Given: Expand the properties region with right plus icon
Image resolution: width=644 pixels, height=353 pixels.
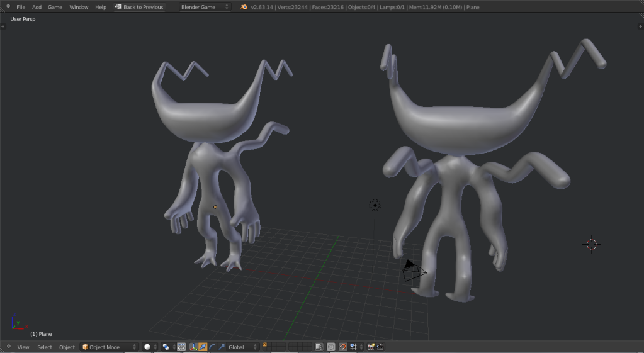Looking at the screenshot, I should [x=640, y=26].
